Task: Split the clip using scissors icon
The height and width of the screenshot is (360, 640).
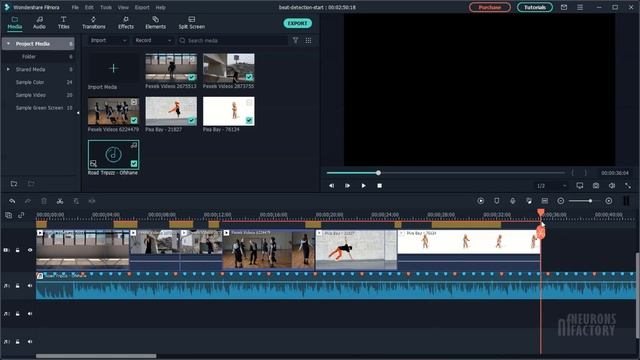Action: pos(60,201)
